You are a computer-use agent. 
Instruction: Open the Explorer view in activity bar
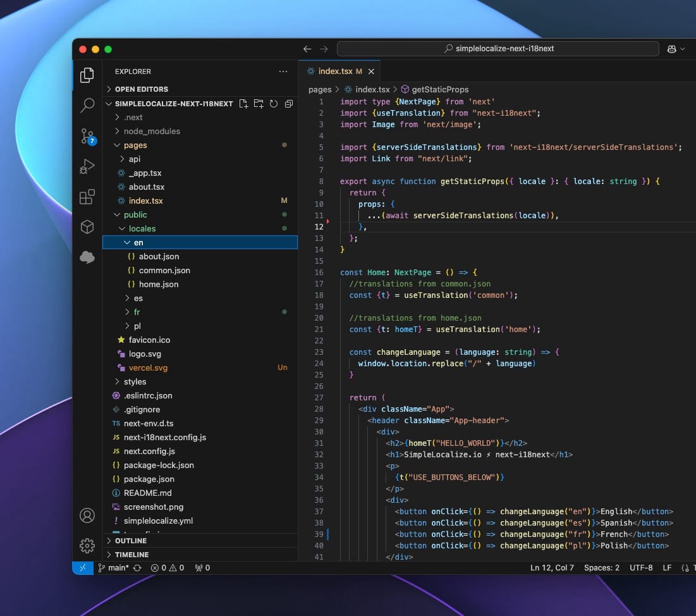pos(87,75)
